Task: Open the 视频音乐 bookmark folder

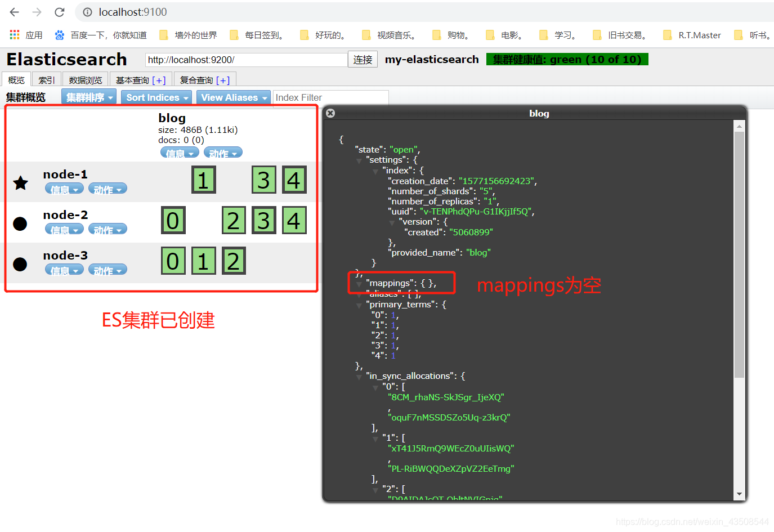Action: (x=391, y=35)
